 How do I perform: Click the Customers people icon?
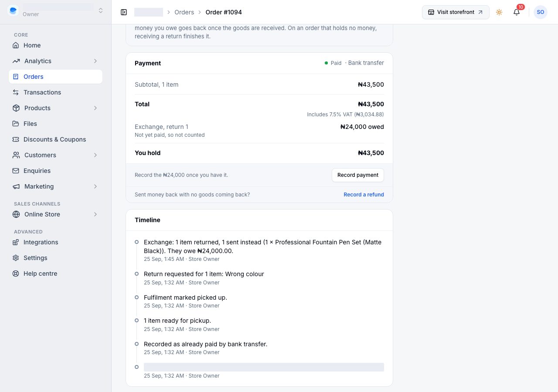coord(16,155)
